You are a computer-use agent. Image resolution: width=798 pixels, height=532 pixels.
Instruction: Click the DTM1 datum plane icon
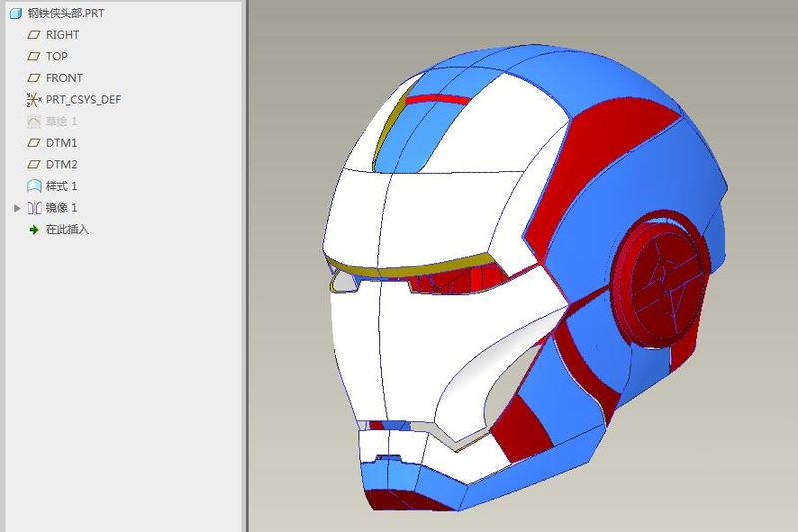[34, 143]
